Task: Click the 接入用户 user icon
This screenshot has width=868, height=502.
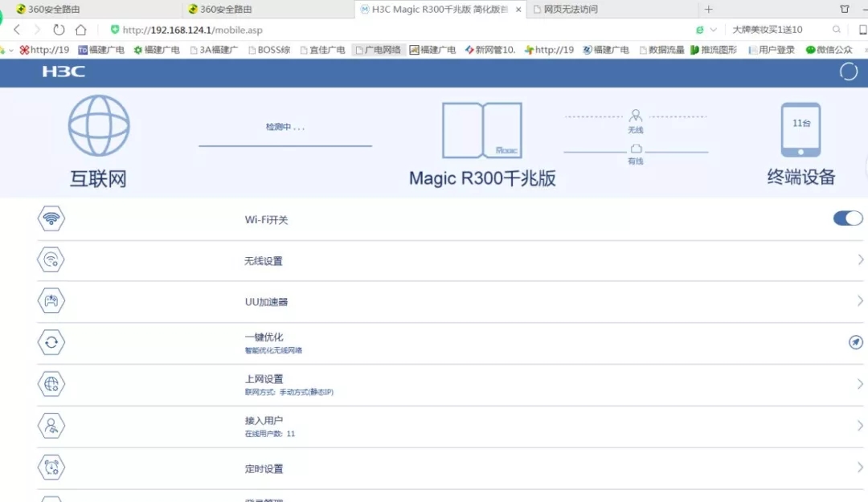Action: click(x=51, y=425)
